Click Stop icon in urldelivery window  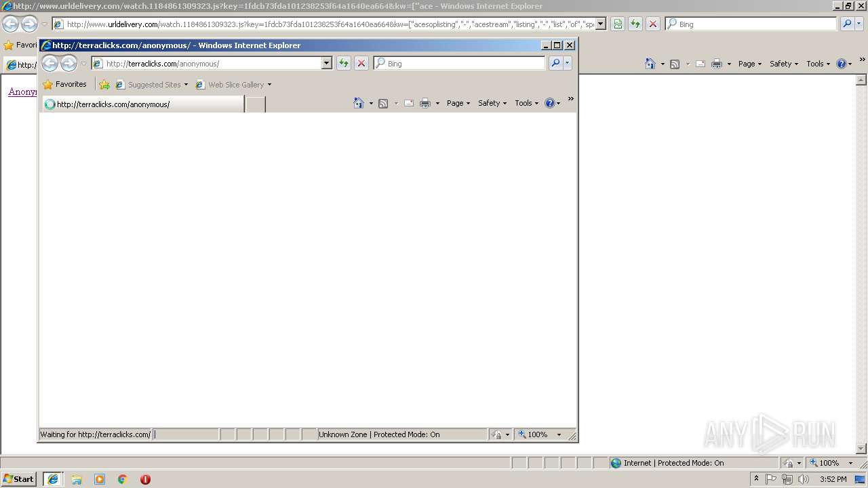point(653,24)
